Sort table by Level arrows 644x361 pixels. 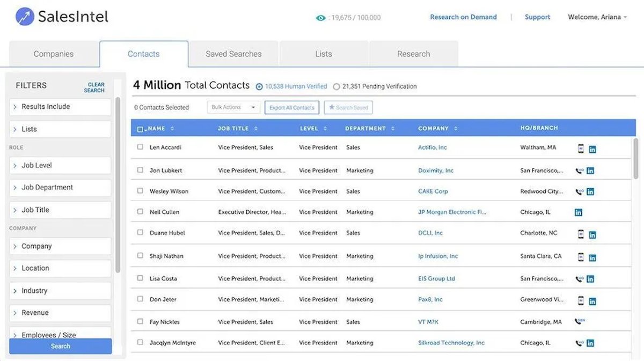click(x=325, y=129)
